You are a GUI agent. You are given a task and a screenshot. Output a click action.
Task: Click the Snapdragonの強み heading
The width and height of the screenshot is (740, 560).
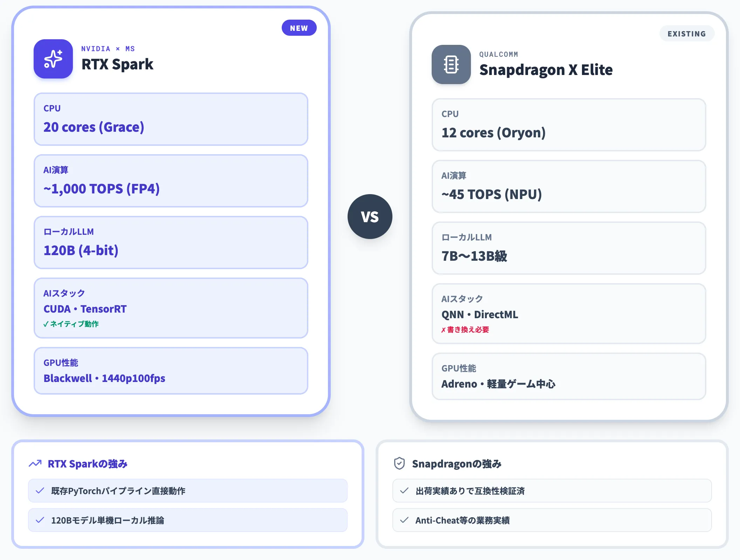457,464
